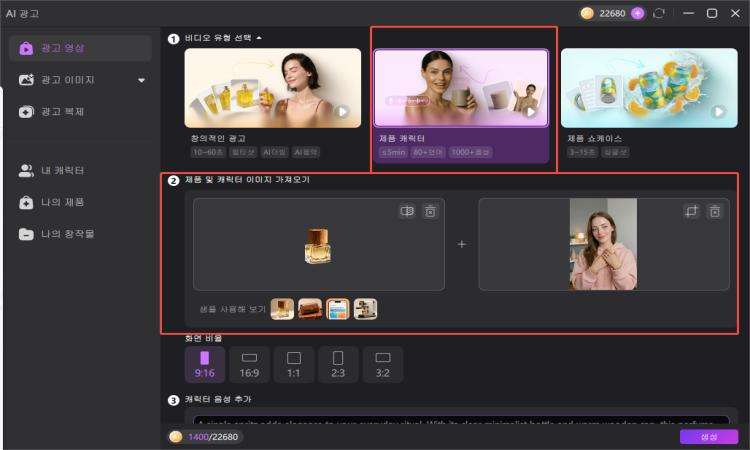The height and width of the screenshot is (450, 750).
Task: Click the uploaded woman character photo
Action: pyautogui.click(x=603, y=244)
